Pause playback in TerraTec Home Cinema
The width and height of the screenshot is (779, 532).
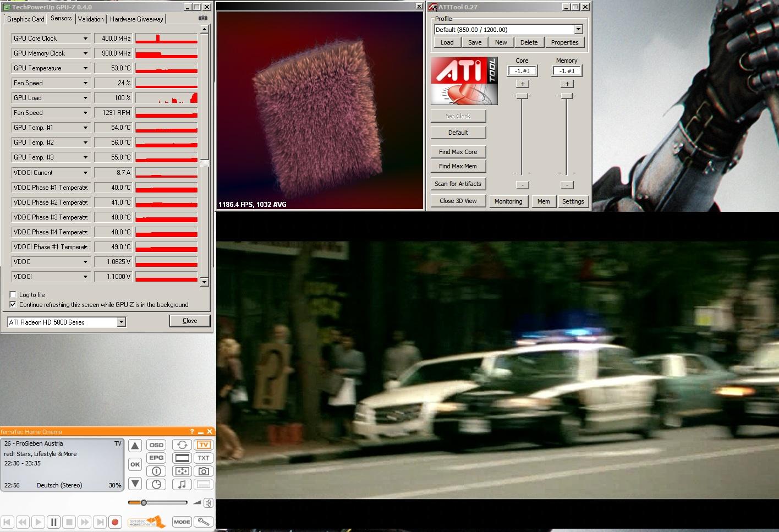(x=53, y=522)
